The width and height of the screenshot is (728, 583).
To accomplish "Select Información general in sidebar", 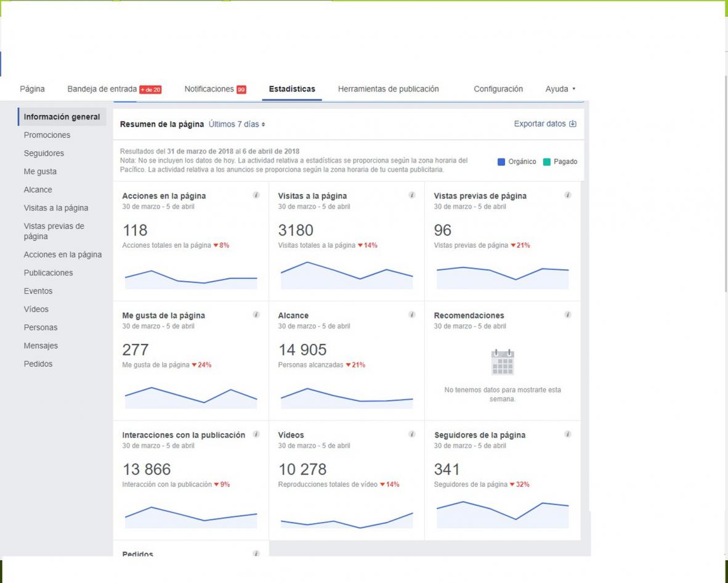I will [x=62, y=116].
